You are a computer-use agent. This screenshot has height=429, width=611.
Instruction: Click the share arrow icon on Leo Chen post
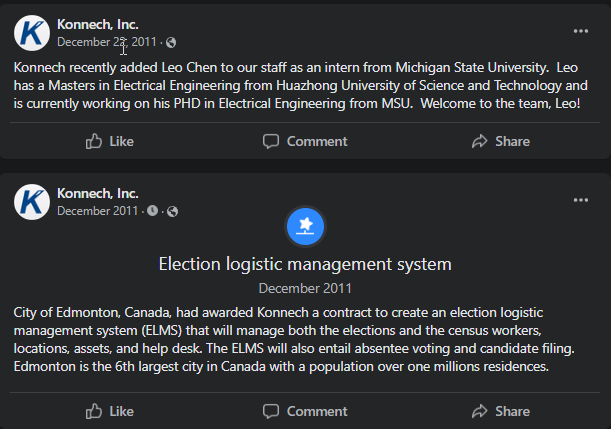(480, 141)
